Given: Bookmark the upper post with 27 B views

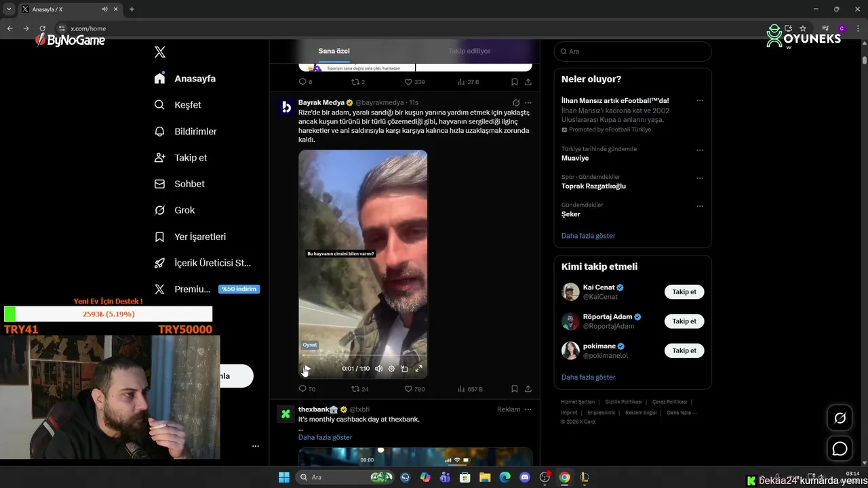Looking at the screenshot, I should click(515, 82).
